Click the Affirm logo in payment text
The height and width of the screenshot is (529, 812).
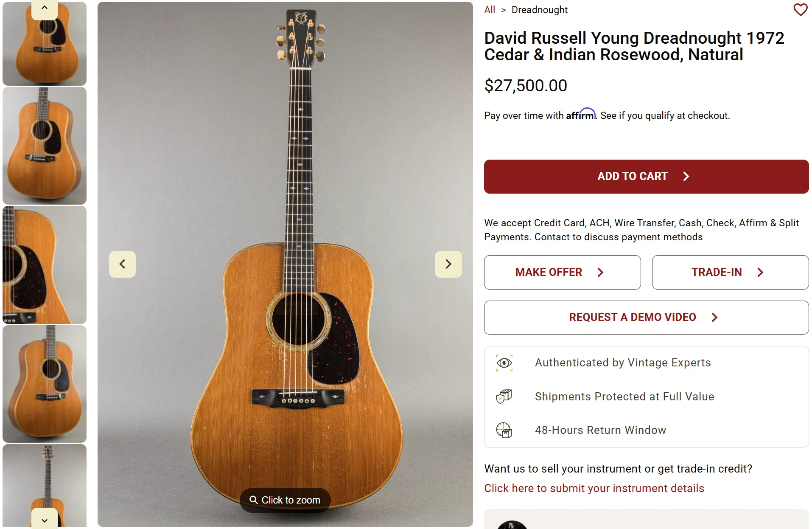(581, 115)
